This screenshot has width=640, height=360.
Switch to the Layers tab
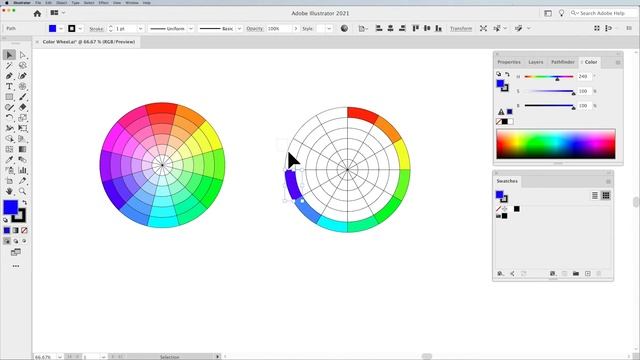(x=536, y=62)
